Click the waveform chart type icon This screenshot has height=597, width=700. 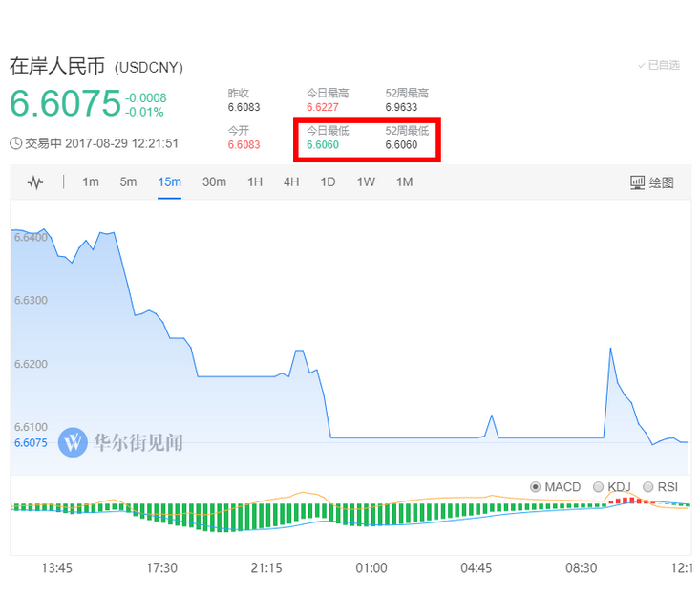point(35,182)
